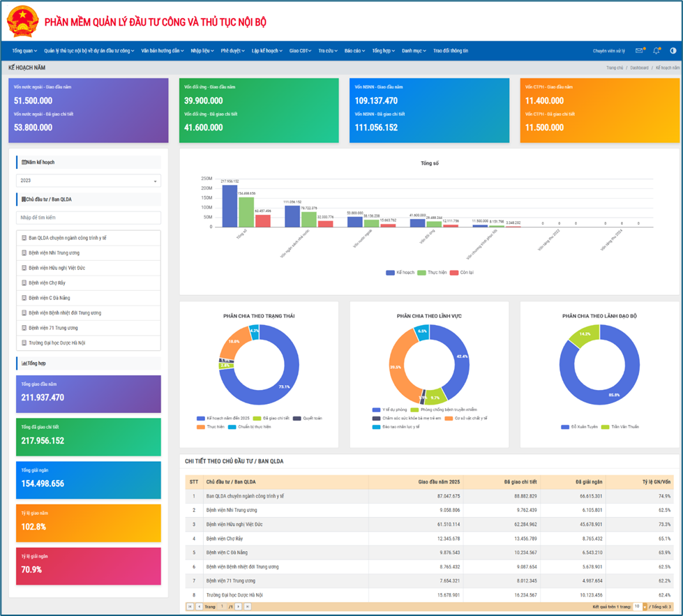683x616 pixels.
Task: Click the Trang chủ breadcrumb link
Action: (614, 68)
